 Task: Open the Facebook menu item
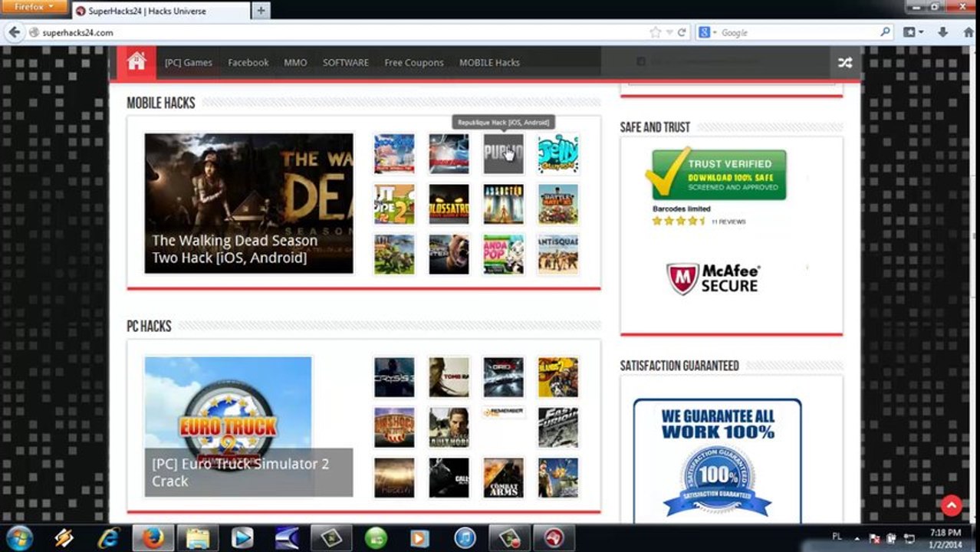point(248,63)
